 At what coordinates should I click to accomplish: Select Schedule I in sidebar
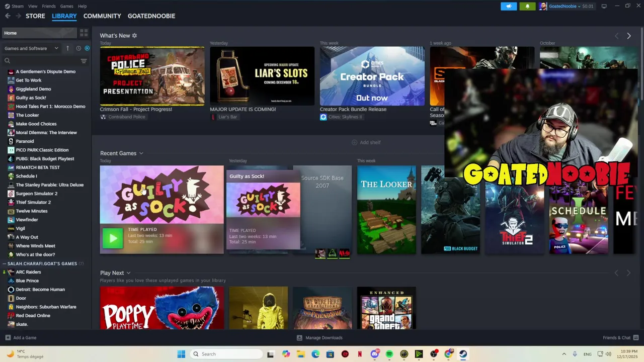click(26, 176)
